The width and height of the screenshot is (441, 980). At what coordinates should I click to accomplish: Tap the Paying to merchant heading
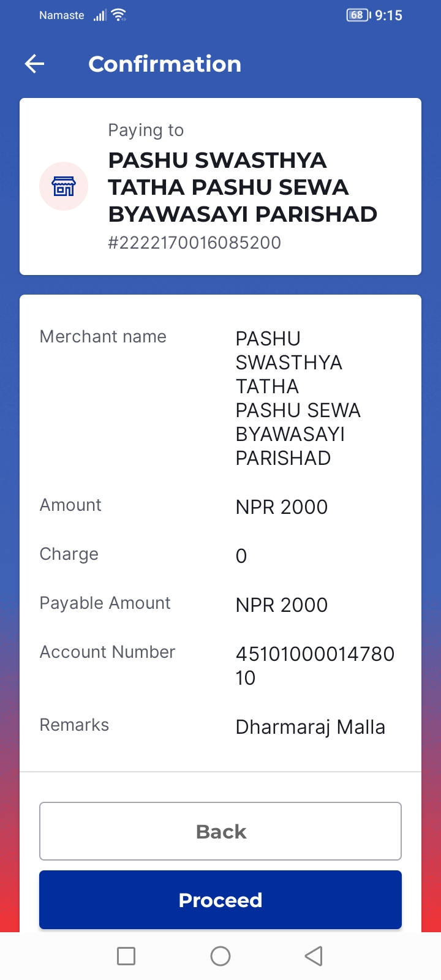click(243, 187)
